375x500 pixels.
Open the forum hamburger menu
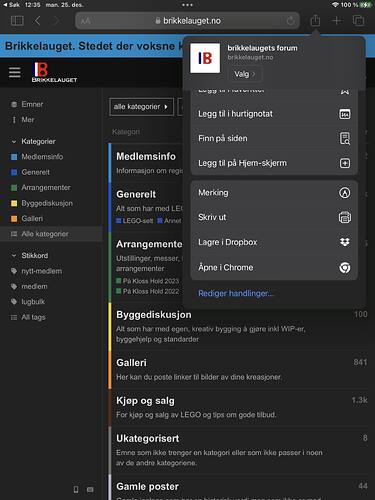(x=15, y=72)
